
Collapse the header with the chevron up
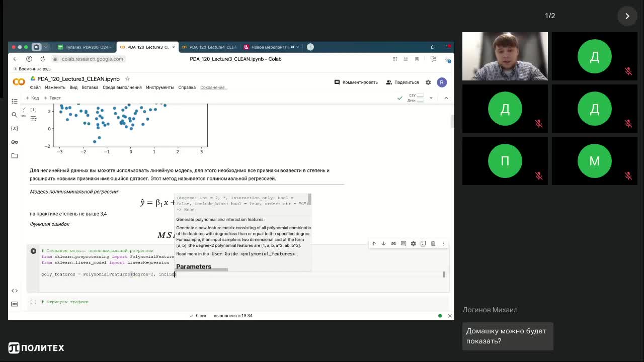pos(446,98)
